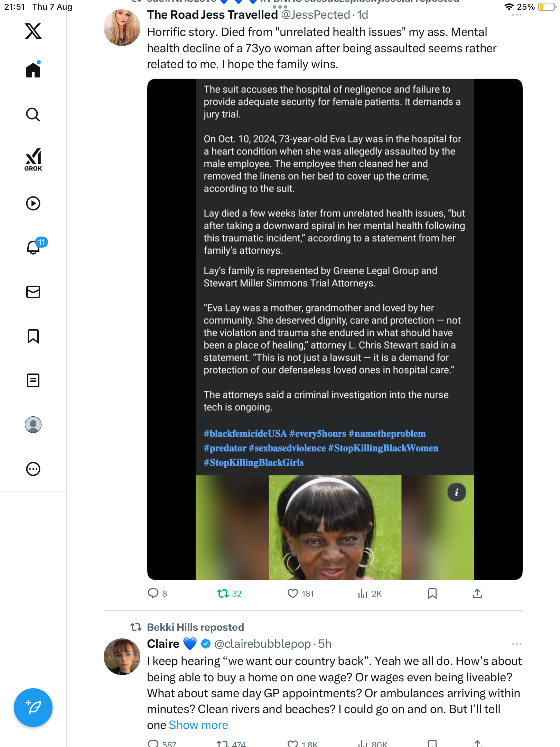Toggle like on JessPected's post
560x747 pixels.
[x=300, y=594]
